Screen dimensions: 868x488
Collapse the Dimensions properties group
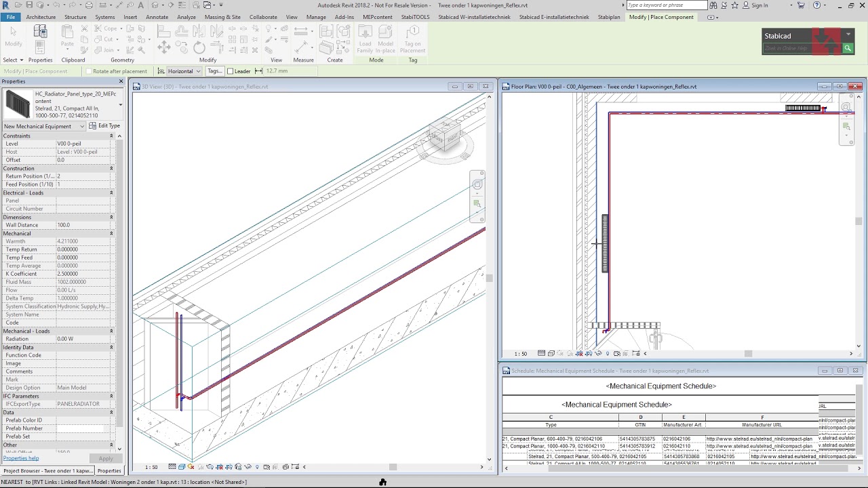click(x=111, y=217)
